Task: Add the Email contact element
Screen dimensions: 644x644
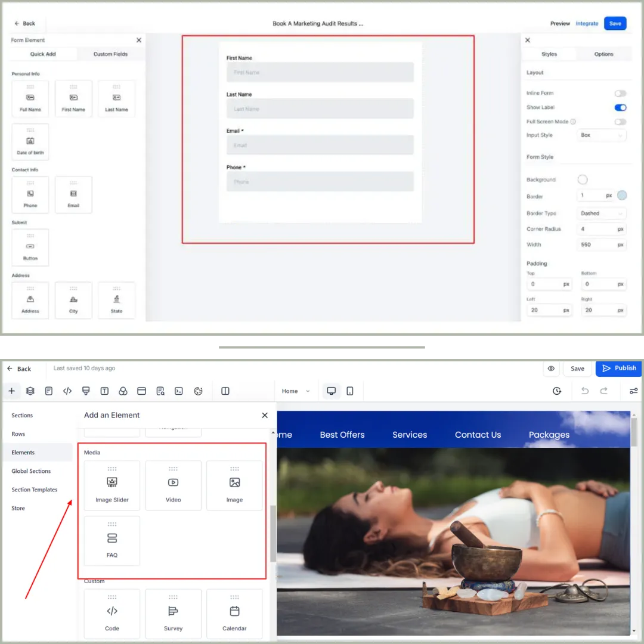Action: coord(73,194)
